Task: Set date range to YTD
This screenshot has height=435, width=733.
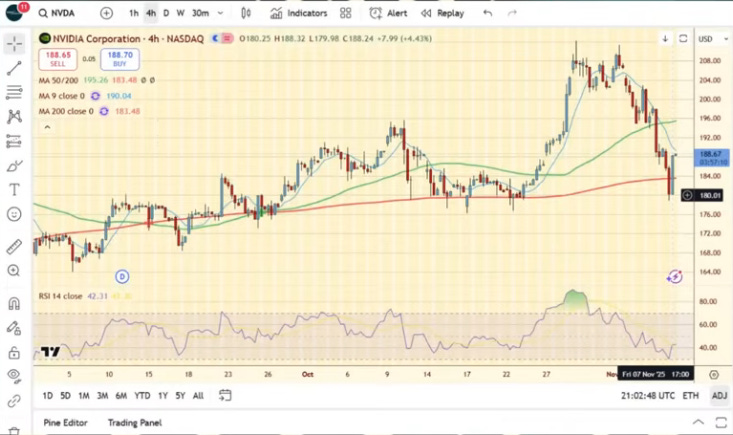Action: [x=142, y=396]
